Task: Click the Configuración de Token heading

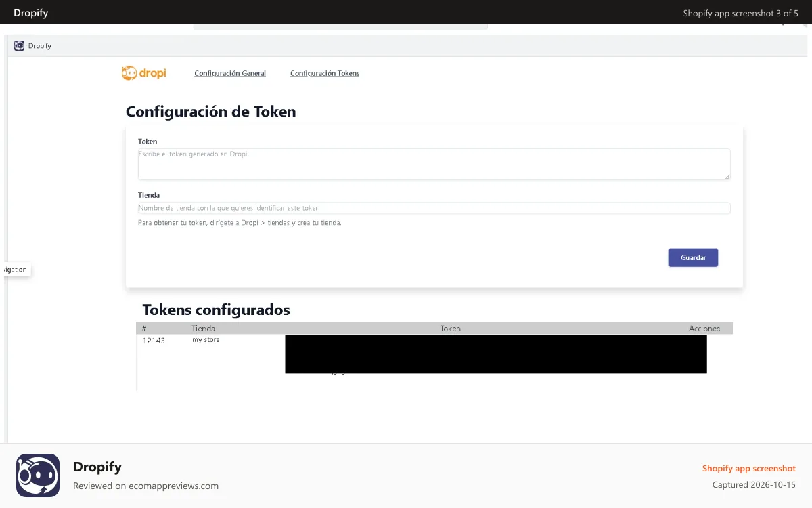Action: [210, 112]
